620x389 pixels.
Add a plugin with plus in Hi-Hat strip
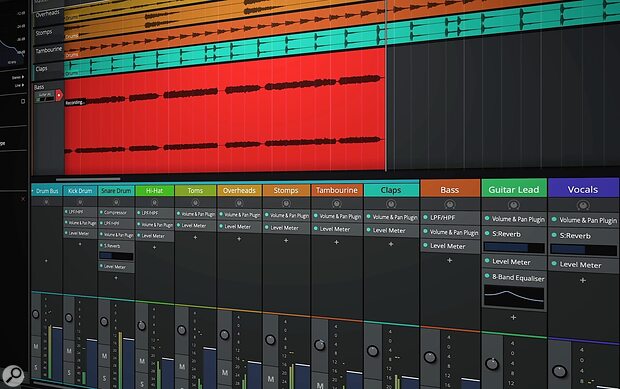[x=154, y=247]
